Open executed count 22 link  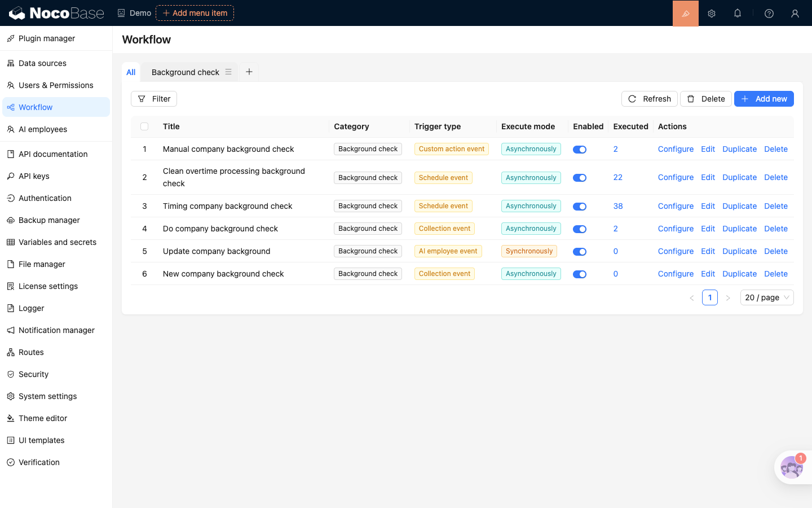coord(618,177)
